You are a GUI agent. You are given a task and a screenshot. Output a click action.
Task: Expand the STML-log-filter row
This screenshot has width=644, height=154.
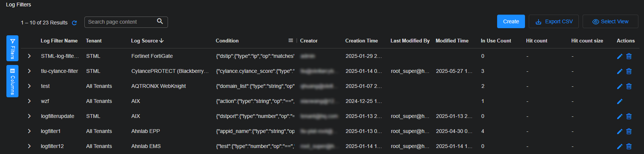click(x=29, y=56)
